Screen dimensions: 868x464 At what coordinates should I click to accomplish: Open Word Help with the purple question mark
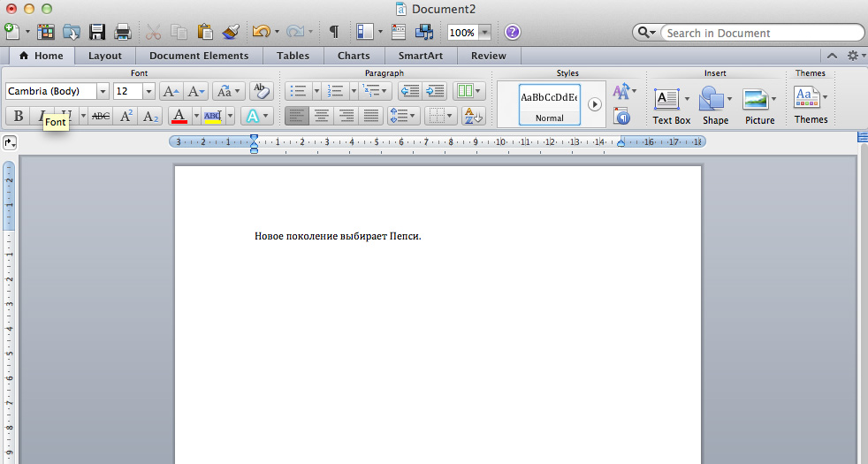pyautogui.click(x=513, y=33)
